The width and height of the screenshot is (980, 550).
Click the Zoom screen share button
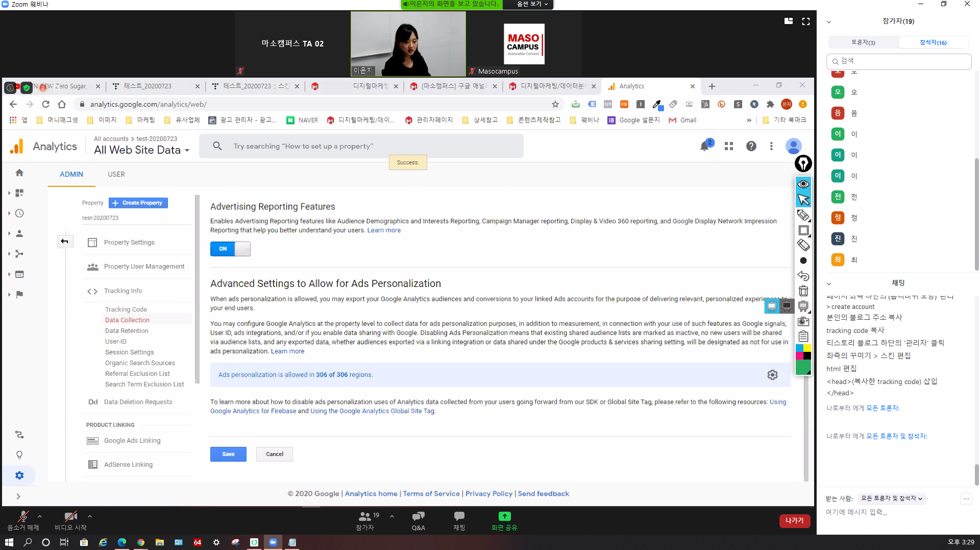(x=504, y=520)
